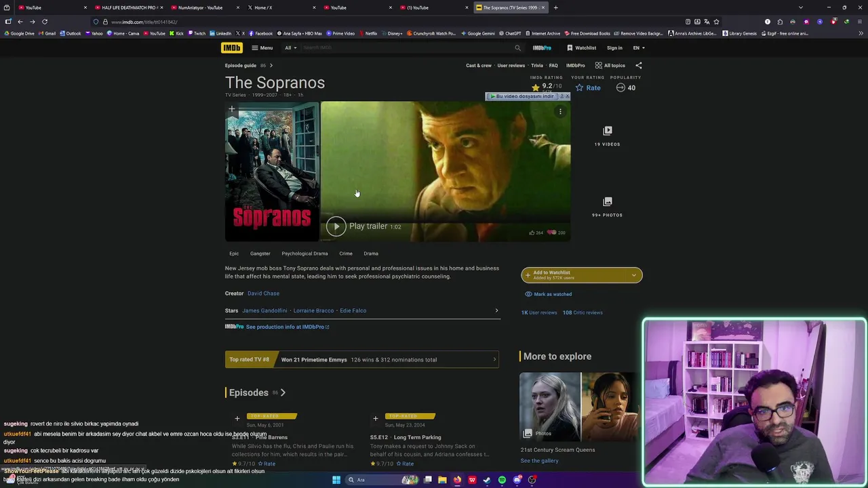Expand the EN language dropdown
868x488 pixels.
(x=639, y=47)
